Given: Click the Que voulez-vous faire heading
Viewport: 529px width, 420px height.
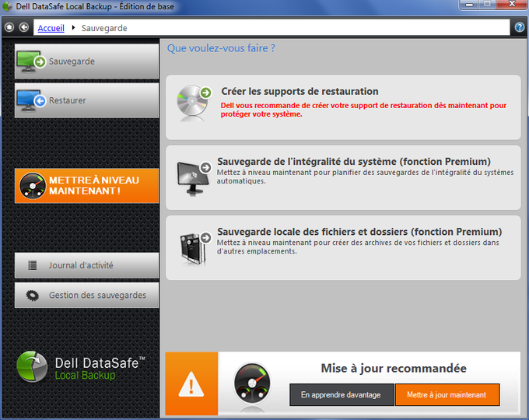Looking at the screenshot, I should 221,48.
